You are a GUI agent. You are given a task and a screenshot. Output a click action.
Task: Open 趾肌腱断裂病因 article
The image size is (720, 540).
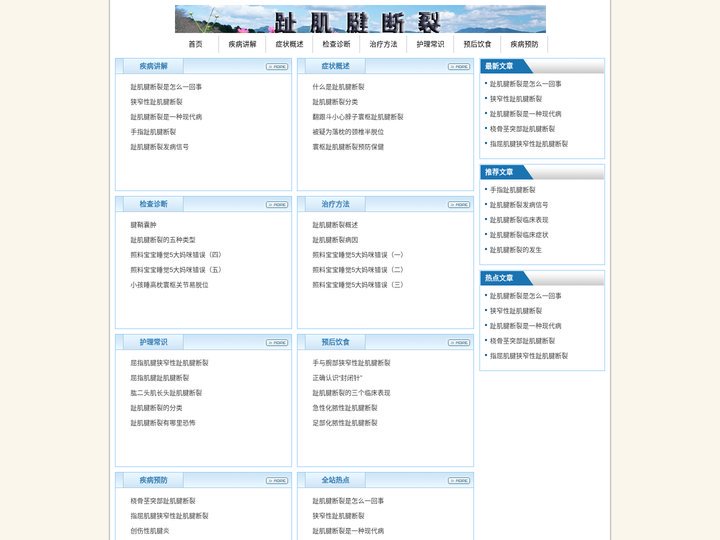coord(335,240)
